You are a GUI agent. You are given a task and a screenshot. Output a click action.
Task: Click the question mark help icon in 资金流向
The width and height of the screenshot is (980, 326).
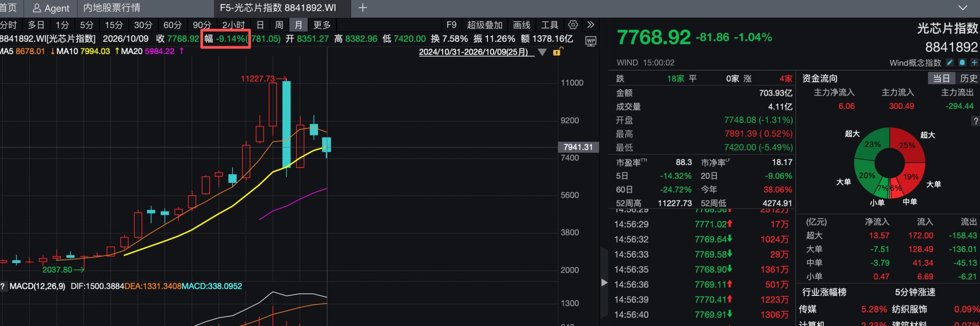[975, 121]
